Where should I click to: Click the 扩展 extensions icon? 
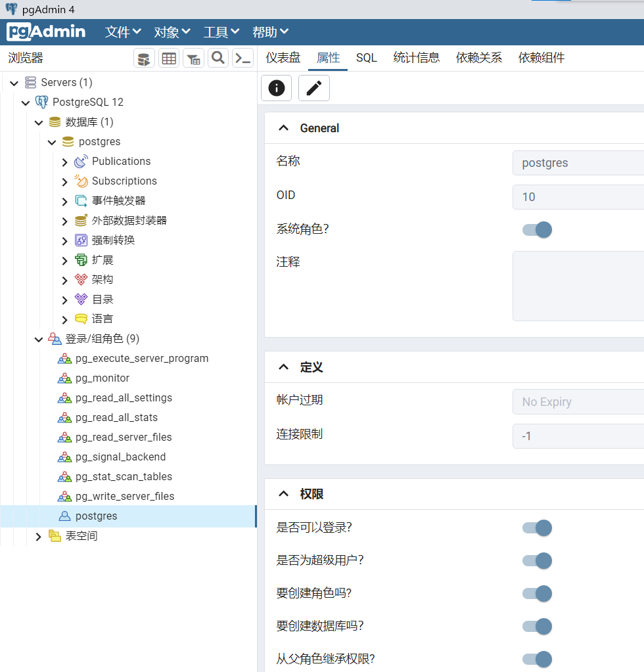click(x=81, y=260)
